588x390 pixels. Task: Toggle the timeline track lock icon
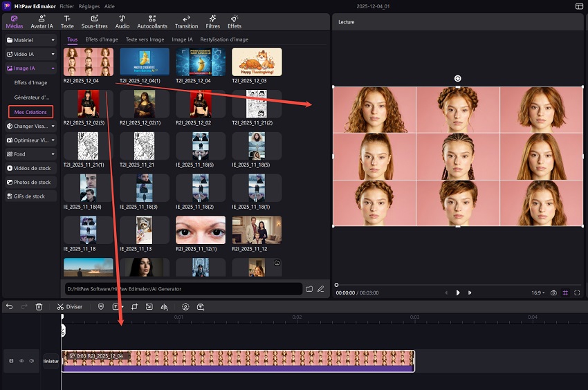click(x=11, y=361)
